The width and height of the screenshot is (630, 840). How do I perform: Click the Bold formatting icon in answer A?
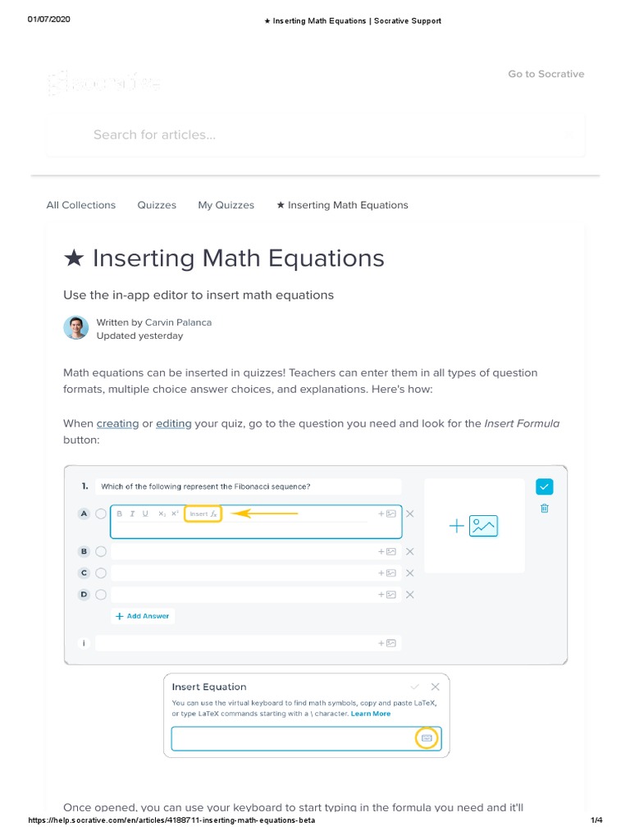[120, 514]
